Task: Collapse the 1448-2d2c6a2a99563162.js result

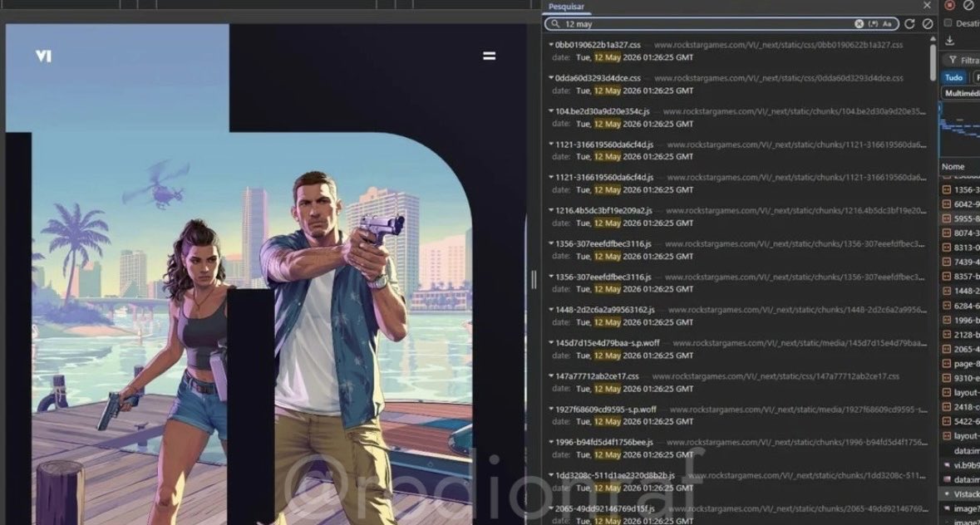Action: click(550, 310)
